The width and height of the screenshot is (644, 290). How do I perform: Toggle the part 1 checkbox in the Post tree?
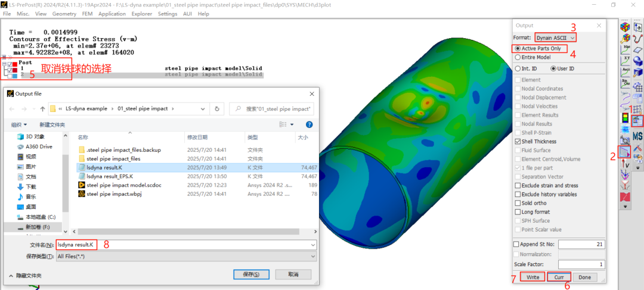click(10, 70)
